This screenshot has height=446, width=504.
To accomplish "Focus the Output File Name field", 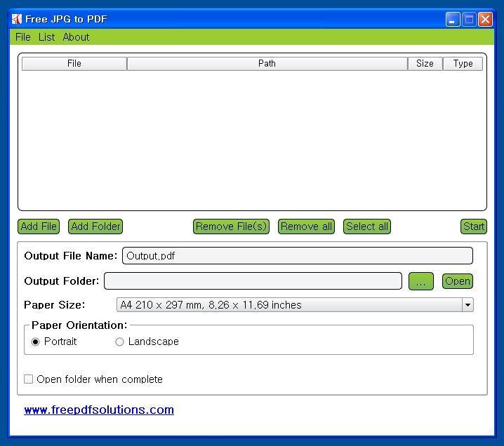I will click(298, 255).
